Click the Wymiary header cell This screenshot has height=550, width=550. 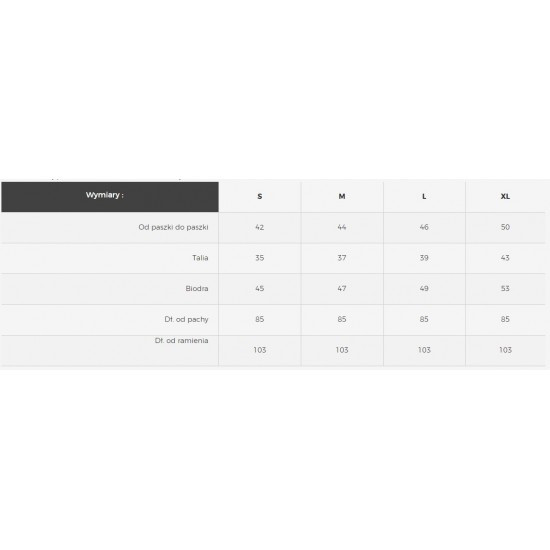(110, 197)
